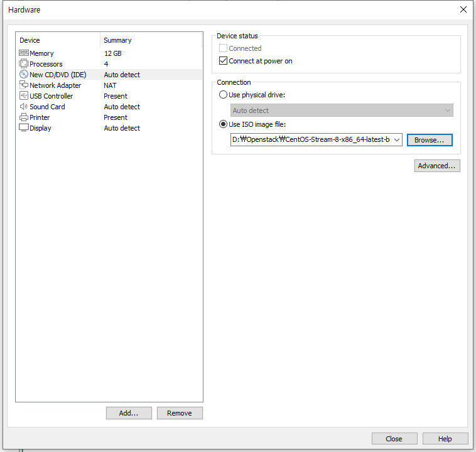Close the window using the X button
Screen dimensions: 476x452
463,9
